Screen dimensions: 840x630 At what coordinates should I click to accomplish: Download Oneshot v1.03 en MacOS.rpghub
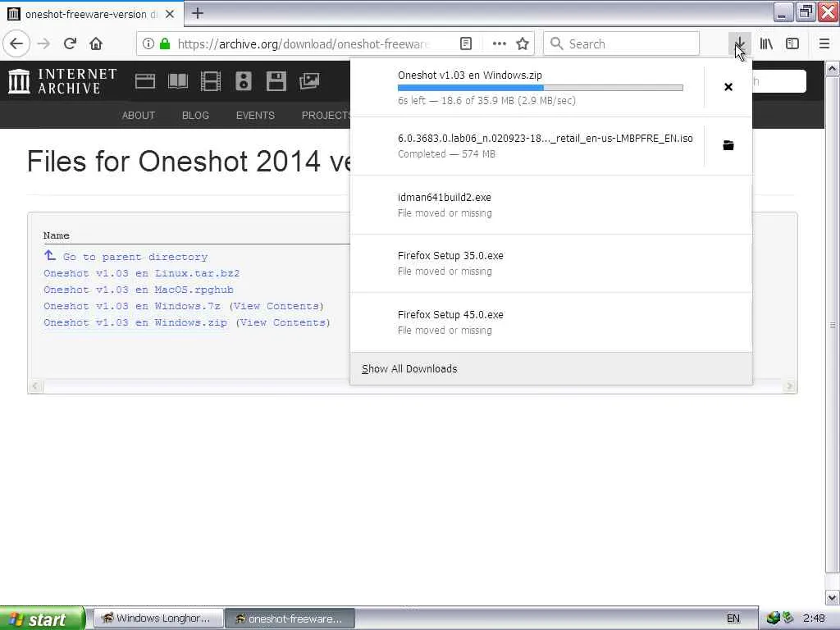click(x=138, y=290)
